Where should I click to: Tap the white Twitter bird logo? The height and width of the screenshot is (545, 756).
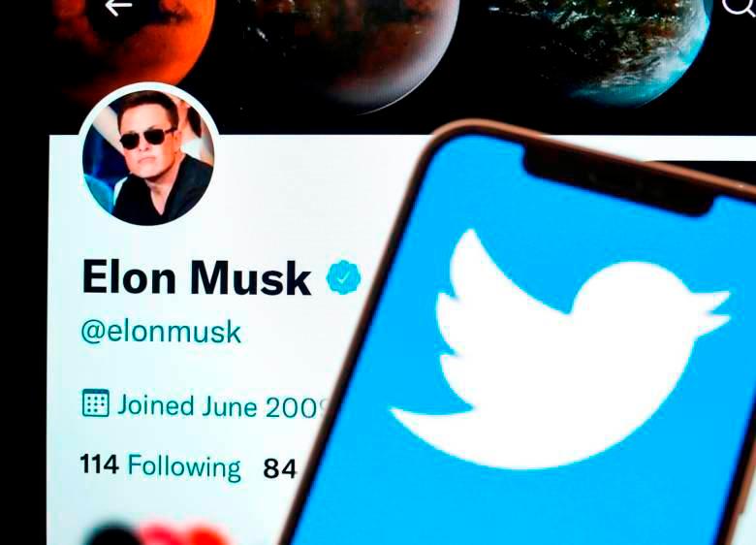point(560,349)
